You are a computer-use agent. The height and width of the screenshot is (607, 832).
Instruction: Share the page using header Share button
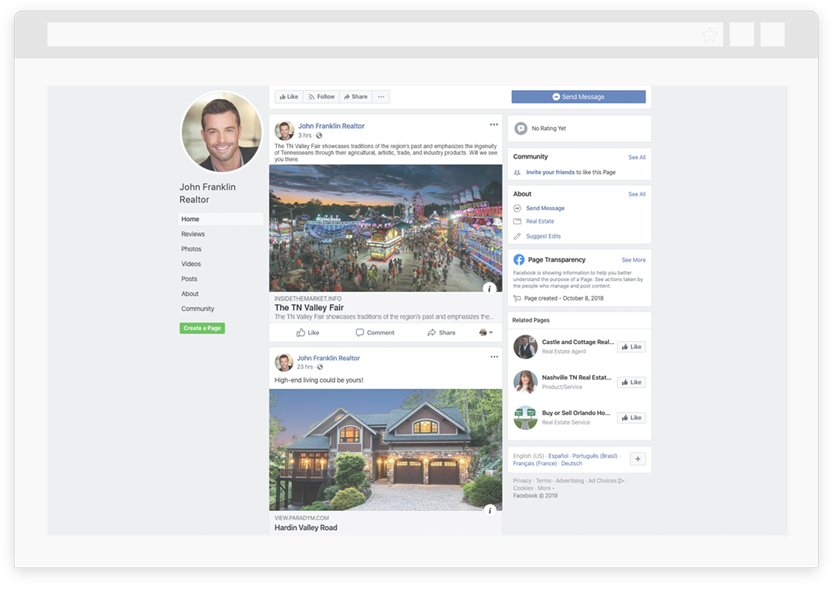coord(356,97)
